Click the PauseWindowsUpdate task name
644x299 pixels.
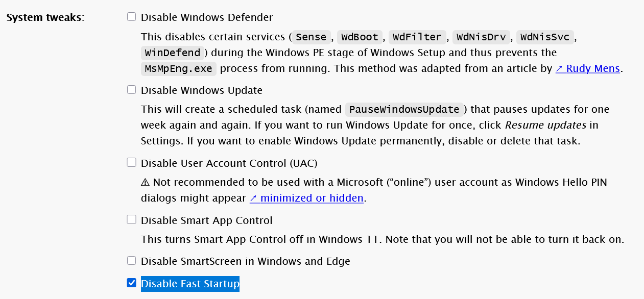point(404,110)
